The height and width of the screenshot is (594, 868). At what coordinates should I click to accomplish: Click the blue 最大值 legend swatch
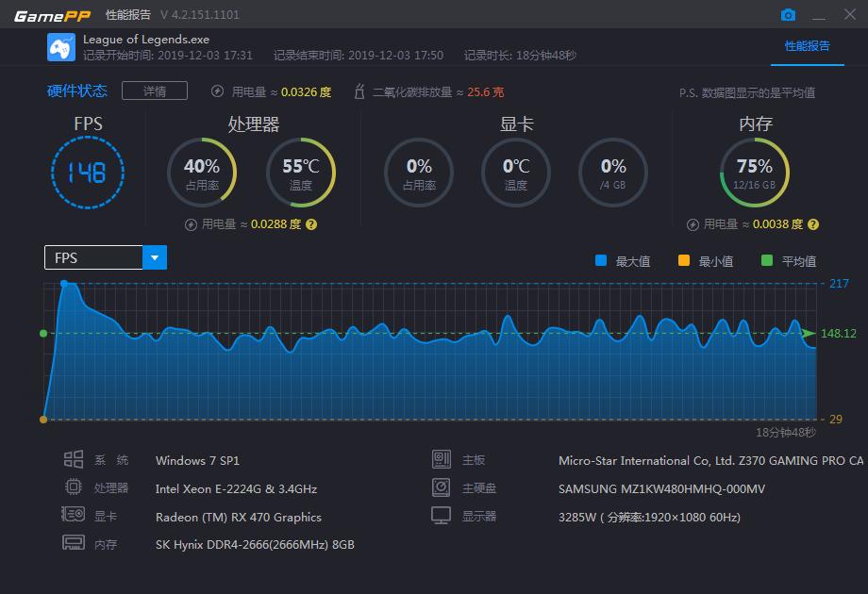pos(601,260)
